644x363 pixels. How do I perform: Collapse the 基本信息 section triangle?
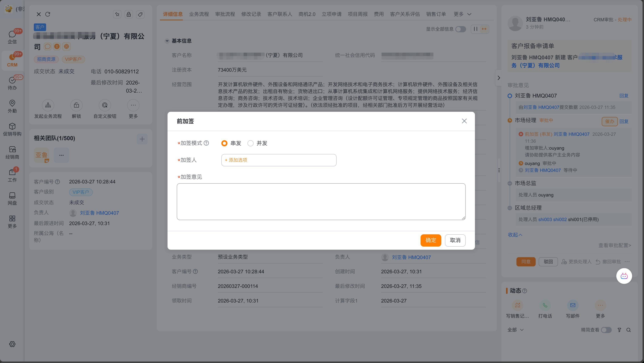click(167, 41)
